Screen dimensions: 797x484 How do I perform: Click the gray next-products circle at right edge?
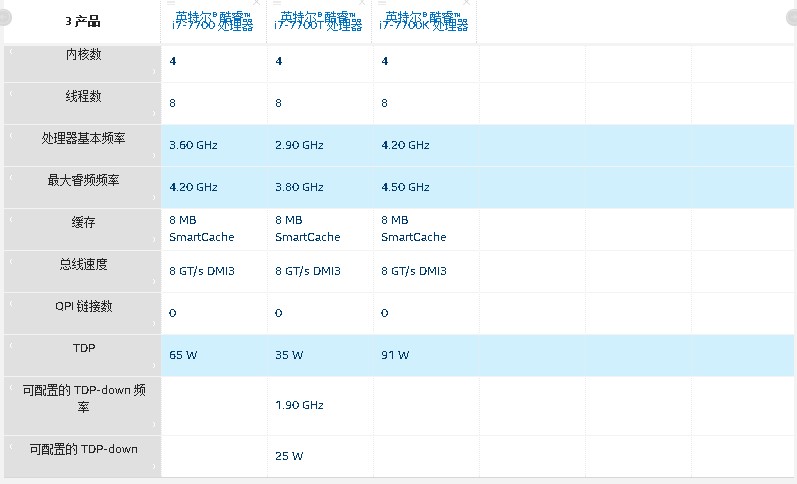click(x=792, y=17)
